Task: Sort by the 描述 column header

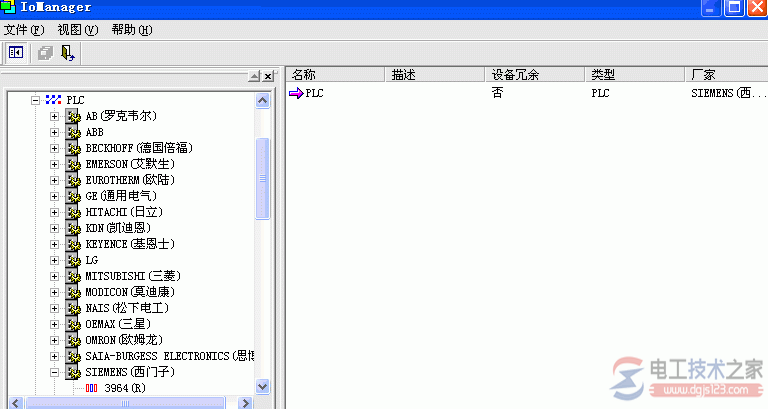Action: click(435, 74)
